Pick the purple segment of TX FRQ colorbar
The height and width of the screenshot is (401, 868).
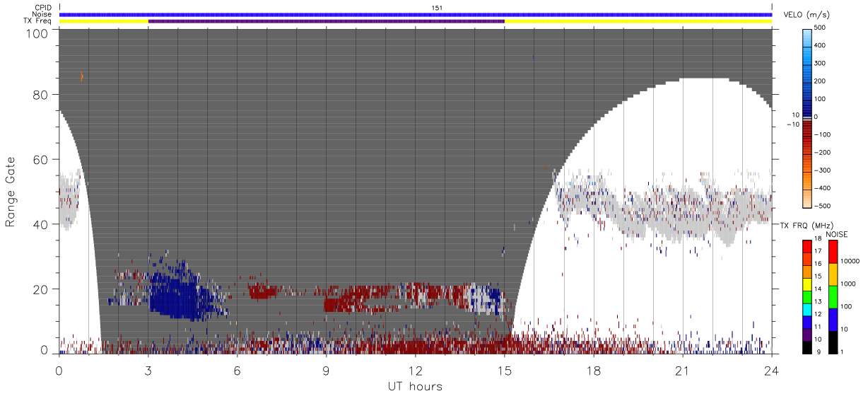pyautogui.click(x=807, y=335)
